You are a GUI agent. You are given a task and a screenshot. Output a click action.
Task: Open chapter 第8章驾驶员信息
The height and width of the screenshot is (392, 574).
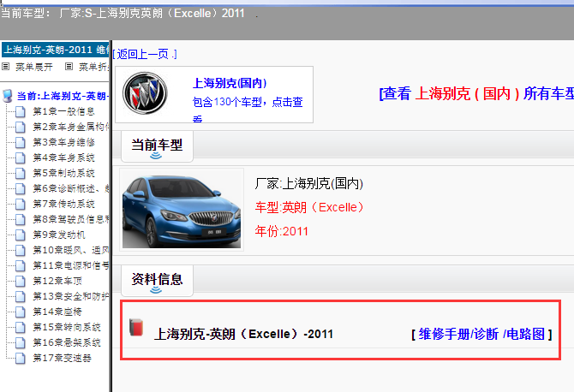click(70, 219)
